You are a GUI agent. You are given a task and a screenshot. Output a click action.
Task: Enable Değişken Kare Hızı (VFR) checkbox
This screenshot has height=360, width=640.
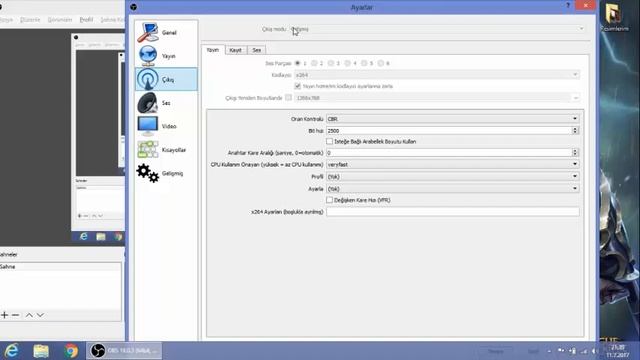tap(329, 200)
